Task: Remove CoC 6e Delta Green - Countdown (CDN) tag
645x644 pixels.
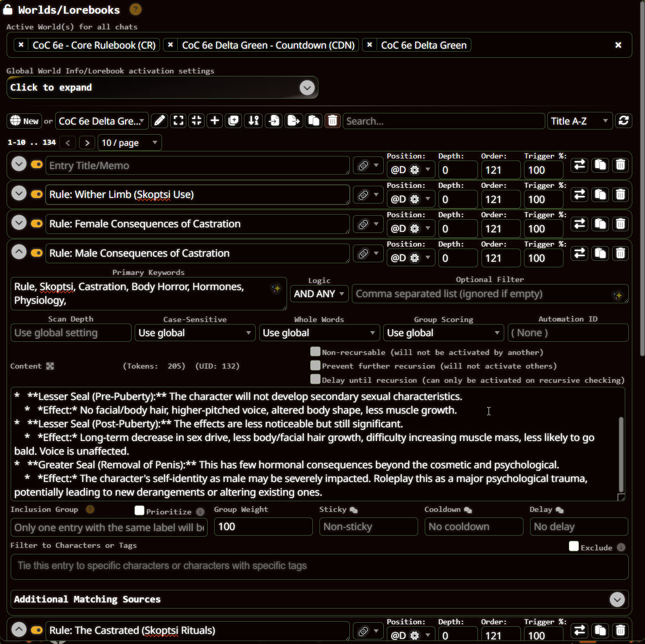Action: pyautogui.click(x=171, y=45)
